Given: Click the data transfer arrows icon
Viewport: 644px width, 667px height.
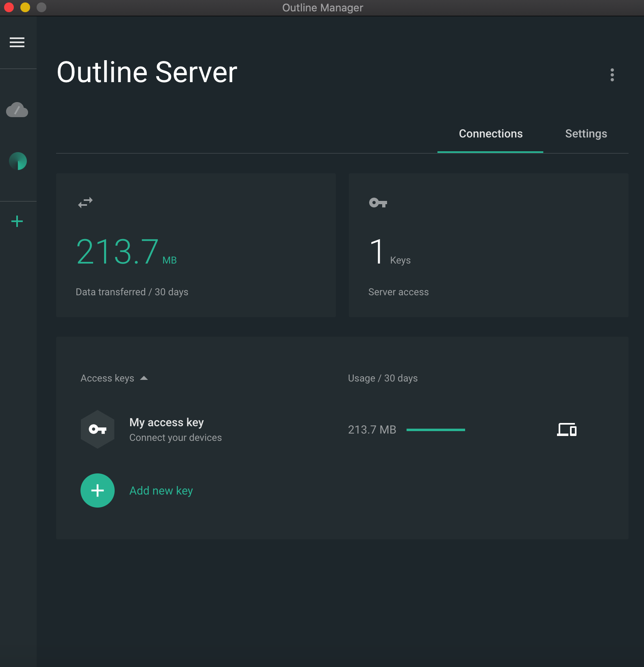Looking at the screenshot, I should point(85,203).
